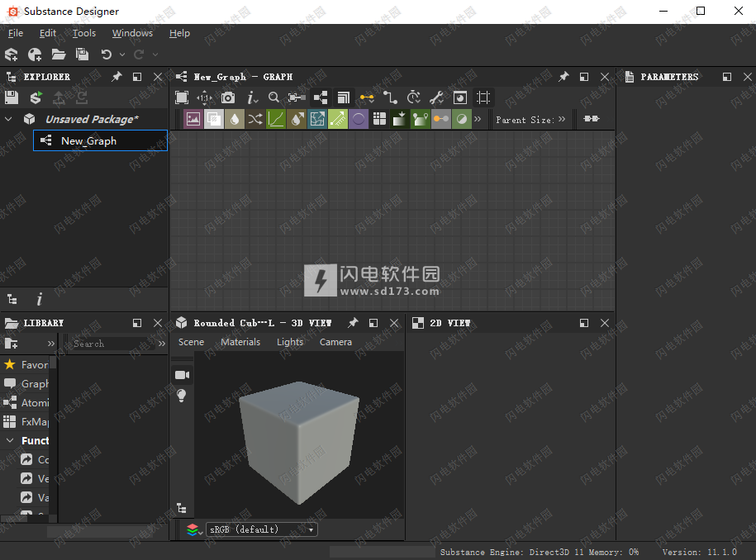The height and width of the screenshot is (560, 756).
Task: Undo the last action
Action: click(106, 55)
